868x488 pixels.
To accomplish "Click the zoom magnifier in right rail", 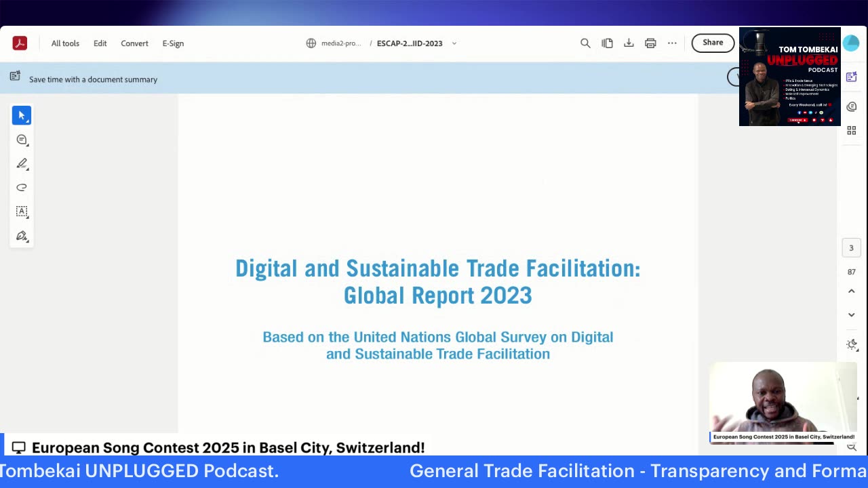I will point(852,447).
